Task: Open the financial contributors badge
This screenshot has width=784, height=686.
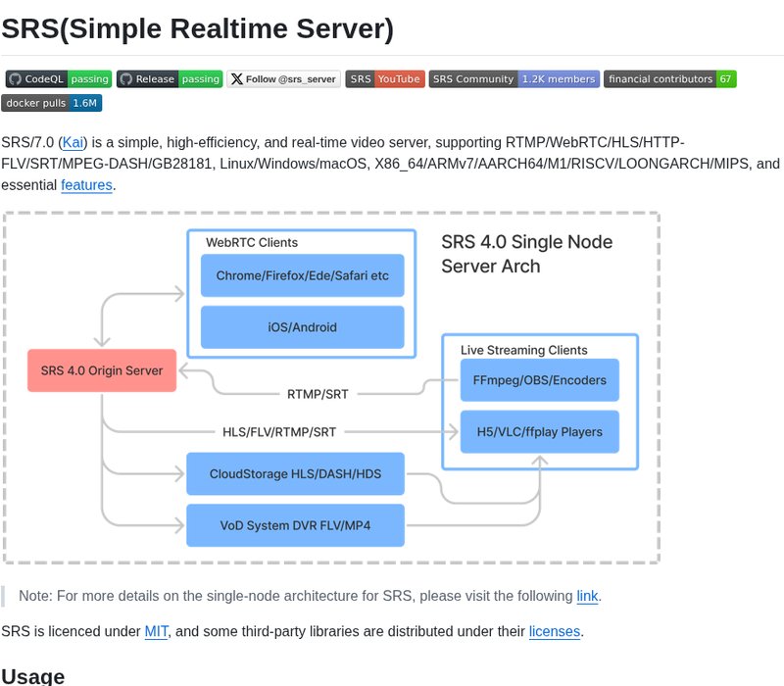Action: (x=670, y=79)
